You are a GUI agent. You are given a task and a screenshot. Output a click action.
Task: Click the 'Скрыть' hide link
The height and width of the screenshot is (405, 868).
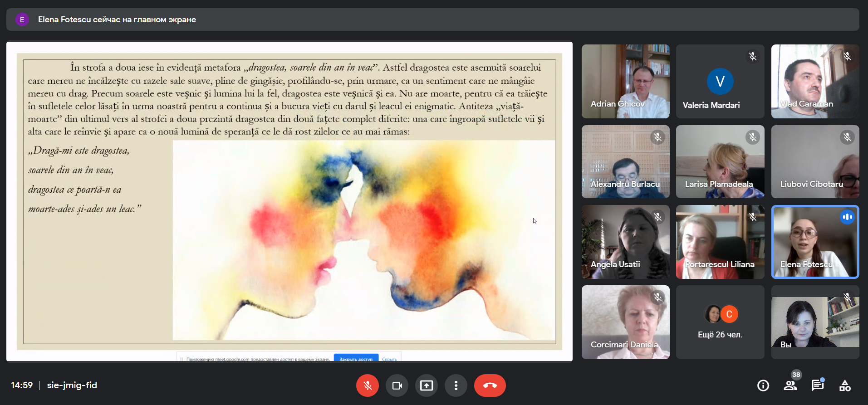coord(389,359)
